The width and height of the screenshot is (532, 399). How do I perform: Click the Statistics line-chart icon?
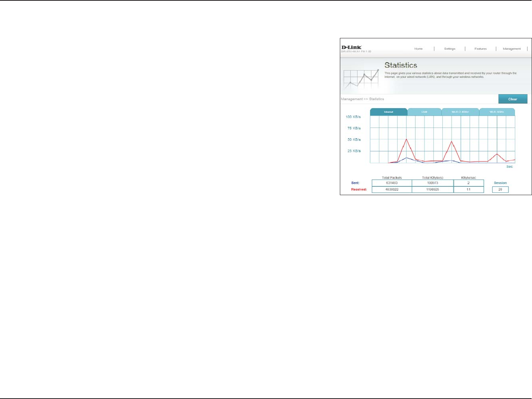[x=361, y=79]
